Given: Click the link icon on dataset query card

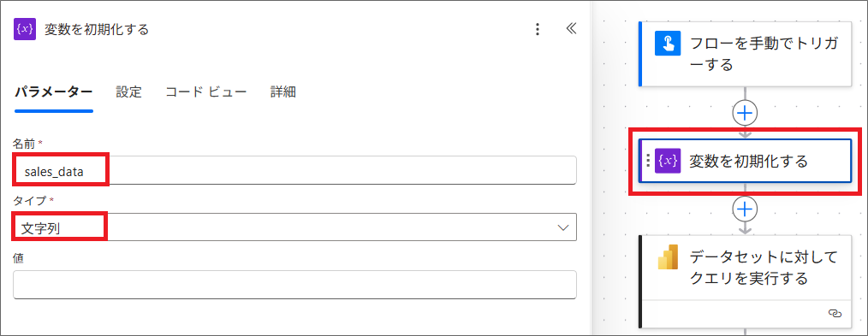Looking at the screenshot, I should pos(835,313).
